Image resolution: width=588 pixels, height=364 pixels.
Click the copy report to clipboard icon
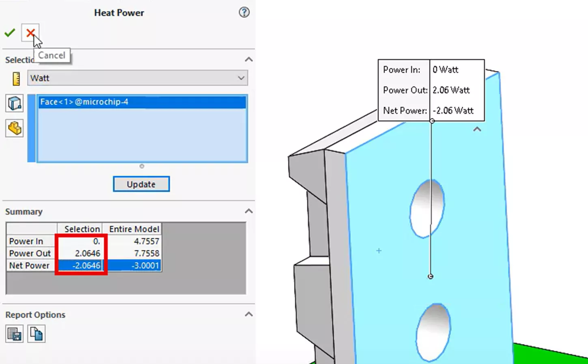tap(37, 334)
